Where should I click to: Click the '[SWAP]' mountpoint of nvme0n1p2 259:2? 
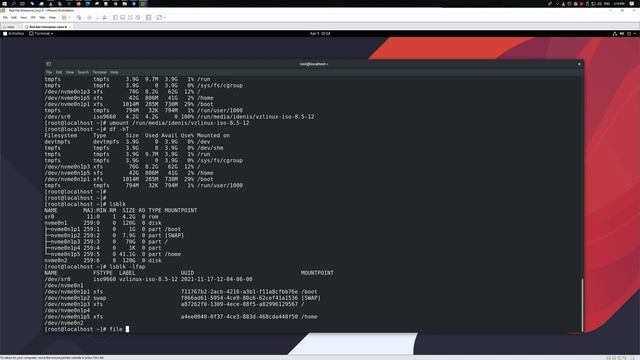[174, 236]
